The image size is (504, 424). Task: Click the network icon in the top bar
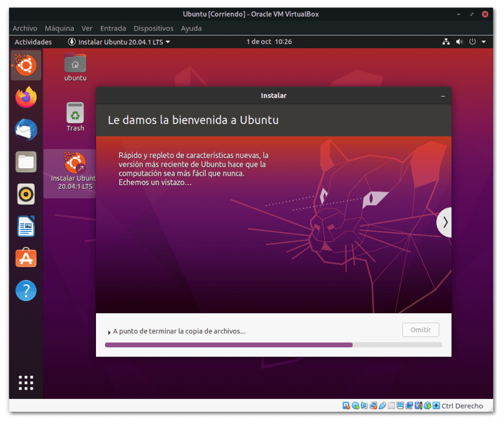tap(446, 42)
